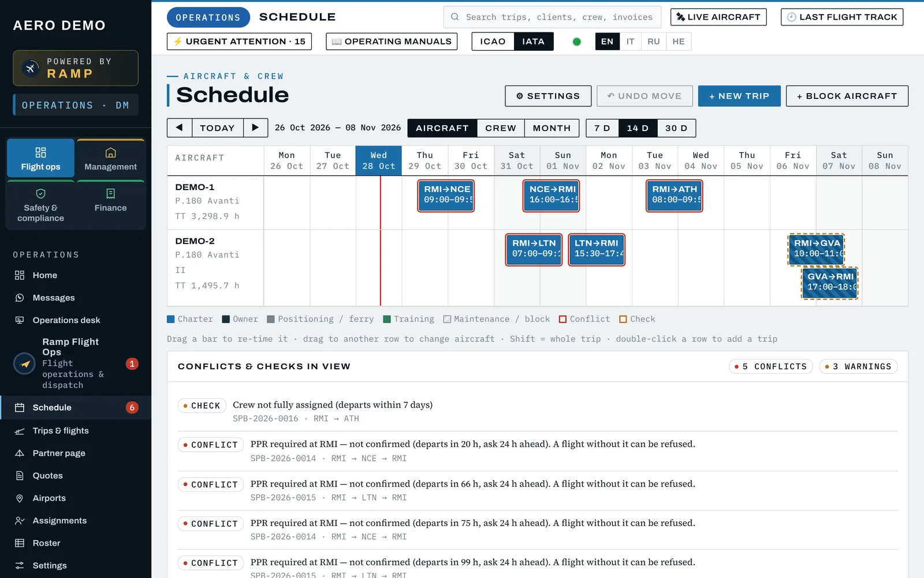Click the Ramp Flight Ops plane icon
This screenshot has width=924, height=578.
tap(24, 364)
